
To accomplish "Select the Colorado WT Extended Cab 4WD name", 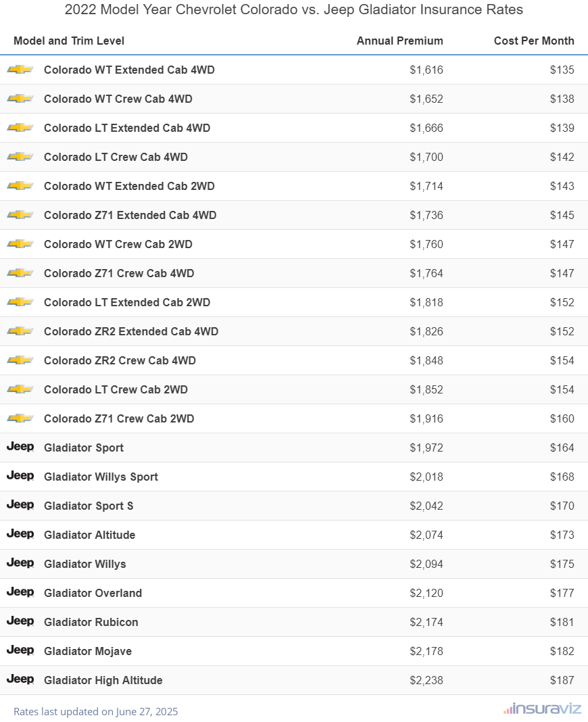I will click(129, 70).
